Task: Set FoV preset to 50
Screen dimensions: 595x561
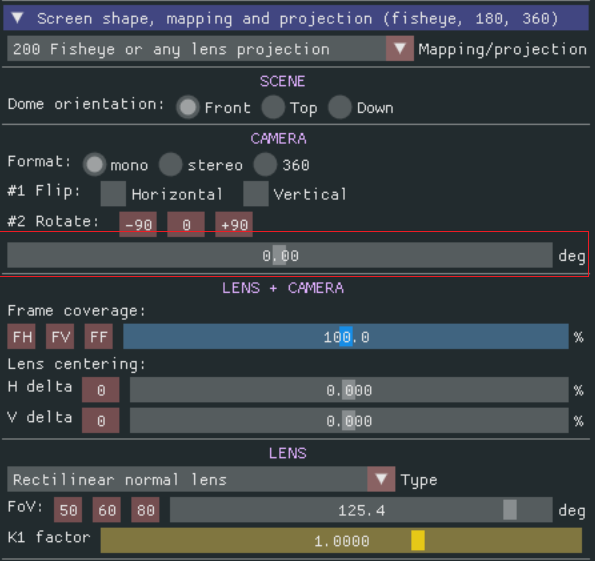Action: 68,510
